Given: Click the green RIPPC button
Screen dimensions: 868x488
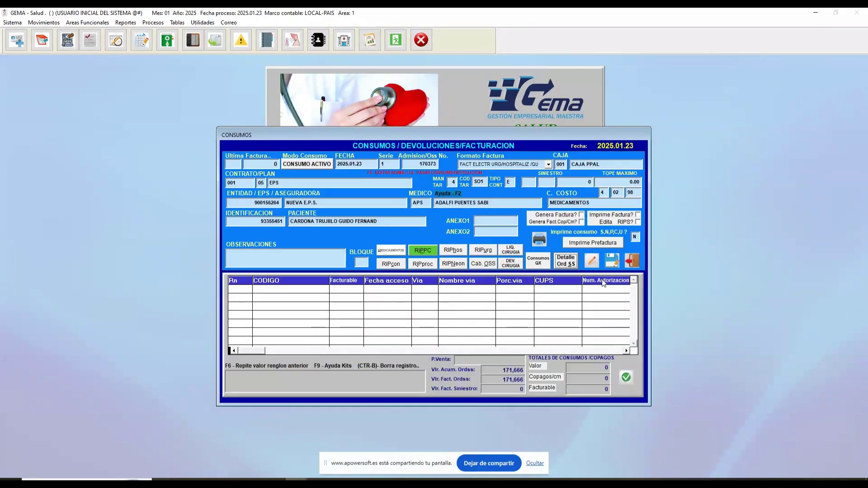Looking at the screenshot, I should tap(423, 250).
